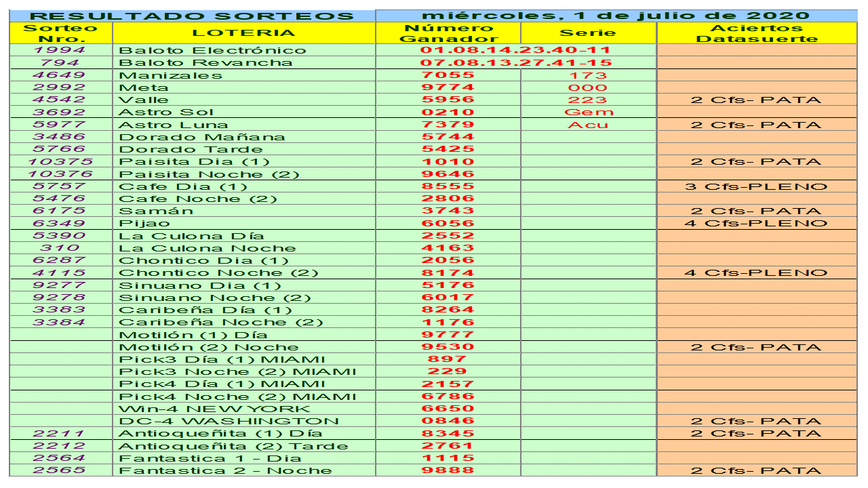Click the Serie column header
The width and height of the screenshot is (868, 488).
(588, 33)
